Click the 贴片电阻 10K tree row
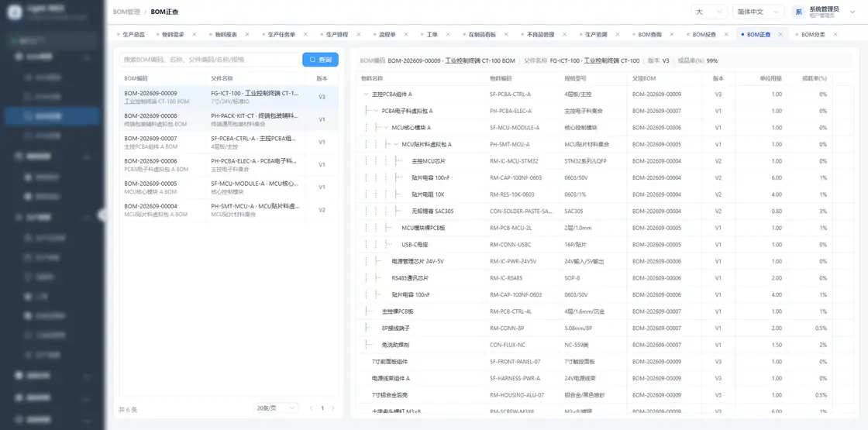Image resolution: width=868 pixels, height=430 pixels. [604, 194]
